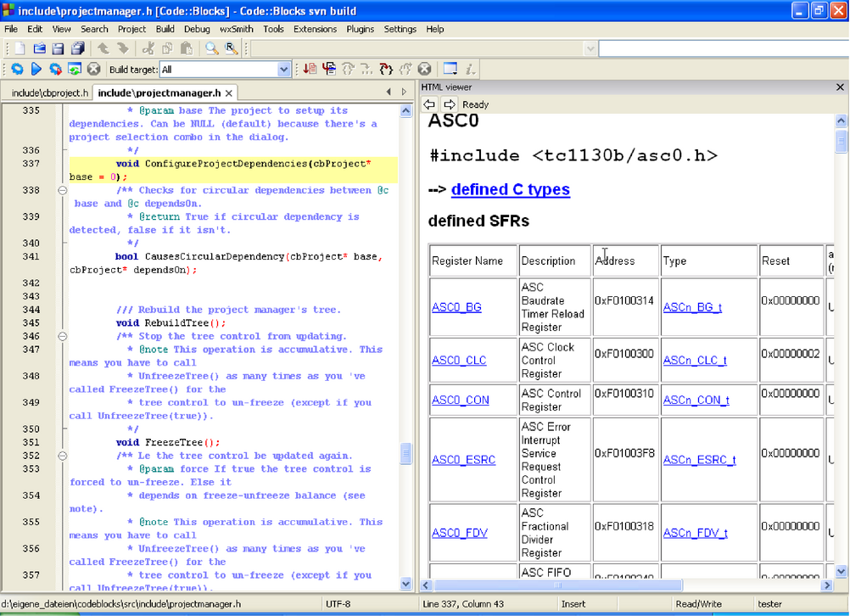Close the projectmanager.h tab
This screenshot has height=616, width=850.
pyautogui.click(x=229, y=93)
